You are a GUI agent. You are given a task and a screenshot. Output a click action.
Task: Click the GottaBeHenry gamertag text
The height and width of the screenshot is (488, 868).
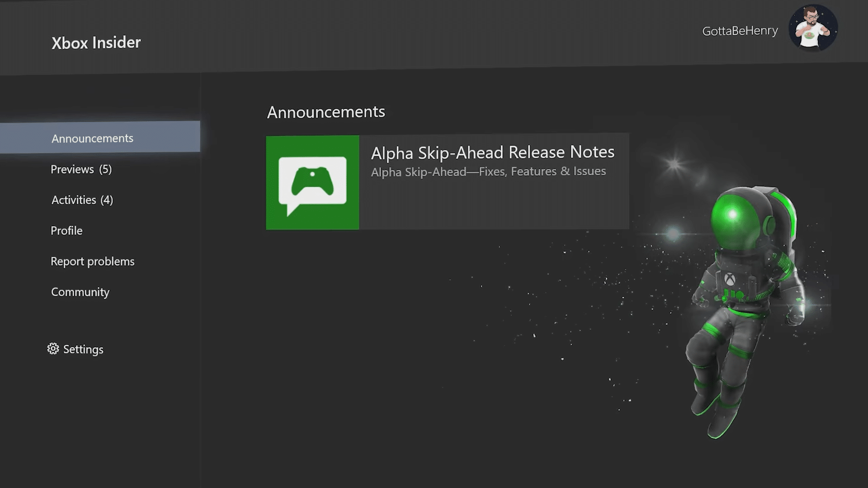click(740, 31)
